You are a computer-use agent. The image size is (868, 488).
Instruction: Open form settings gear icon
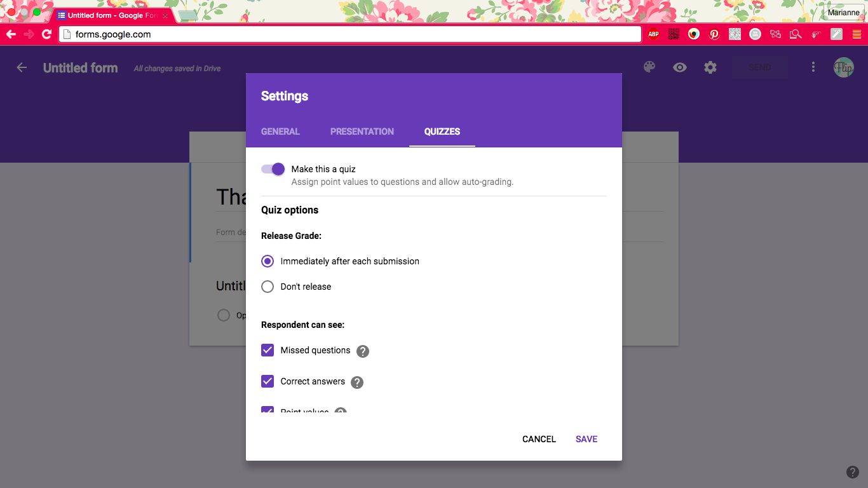pyautogui.click(x=710, y=67)
